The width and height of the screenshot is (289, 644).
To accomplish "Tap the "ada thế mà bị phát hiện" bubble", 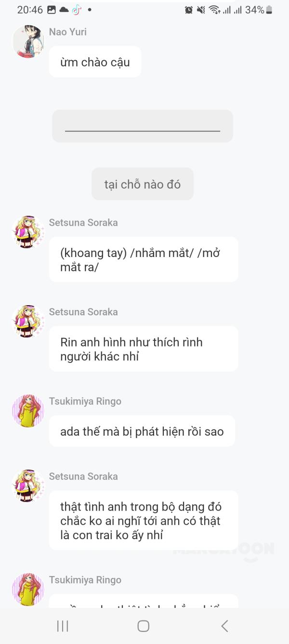I will point(142,431).
